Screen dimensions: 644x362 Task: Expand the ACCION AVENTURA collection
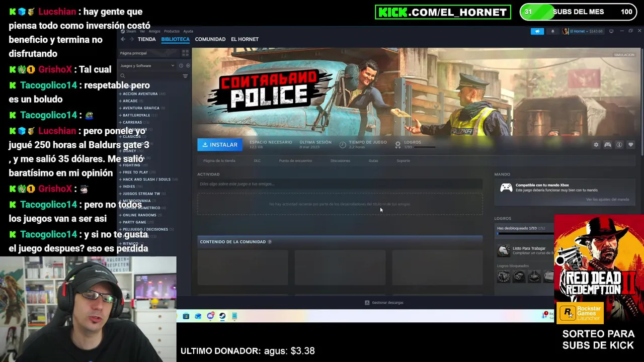pyautogui.click(x=142, y=94)
